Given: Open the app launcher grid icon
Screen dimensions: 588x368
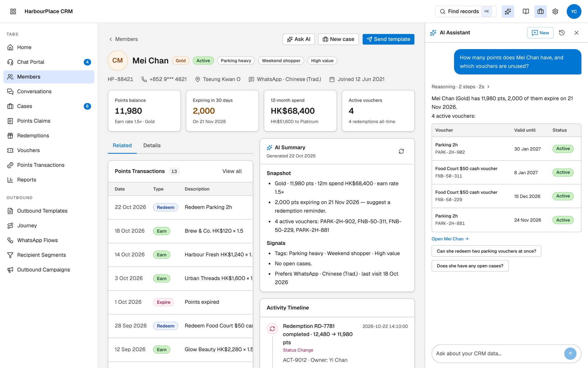Looking at the screenshot, I should tap(13, 11).
